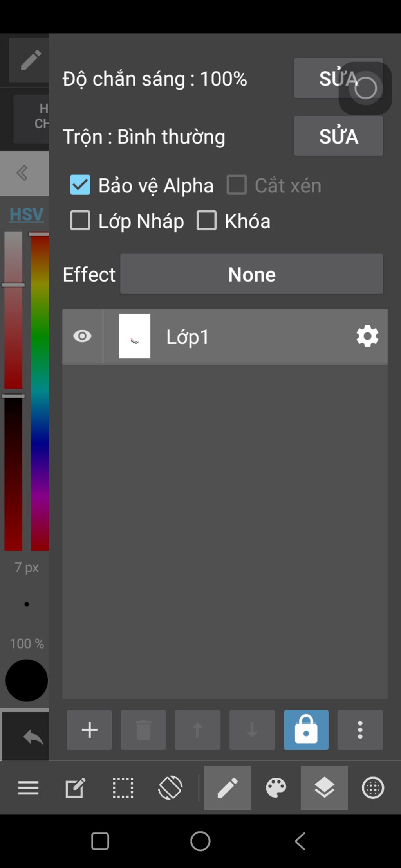Viewport: 401px width, 868px height.
Task: Open the hamburger main menu
Action: tap(28, 788)
